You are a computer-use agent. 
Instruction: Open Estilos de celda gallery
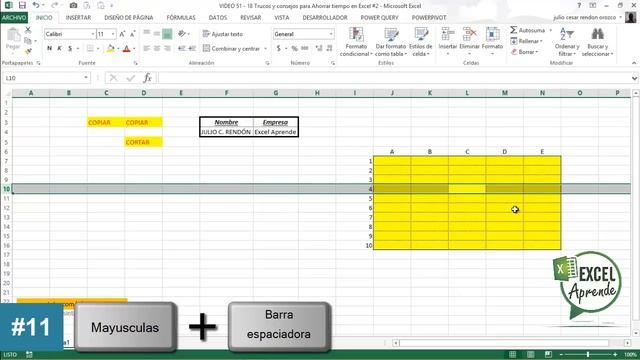(x=421, y=42)
